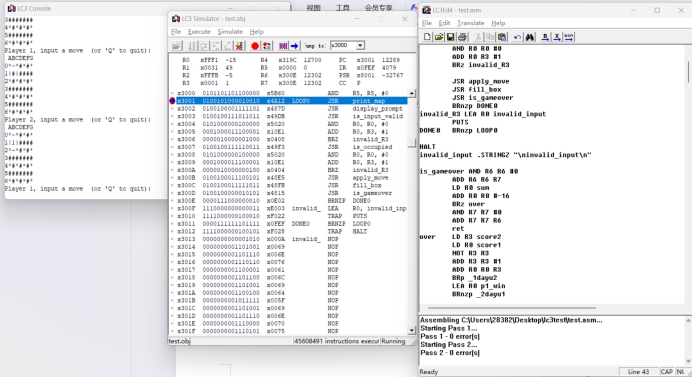Click 'JSR apply_move' line in LC3Edit code

[x=480, y=81]
